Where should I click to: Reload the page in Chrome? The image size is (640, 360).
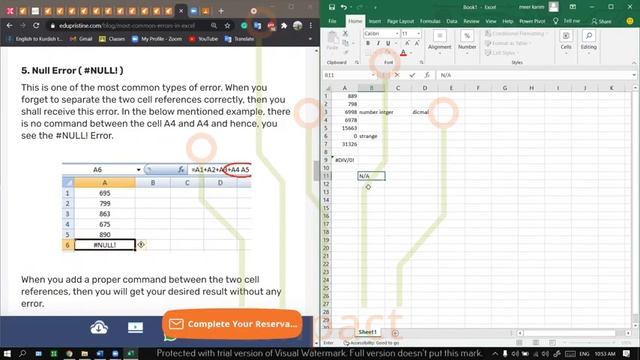tap(36, 25)
